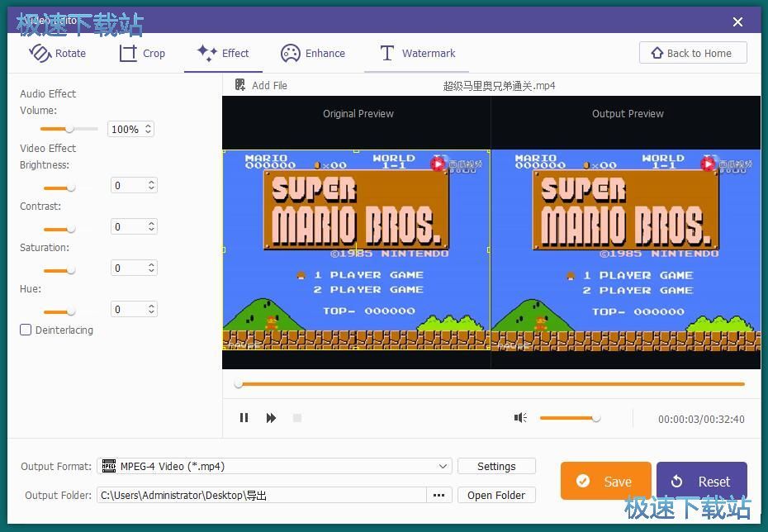Screen dimensions: 768x532
Task: Stop the video playback
Action: click(296, 418)
